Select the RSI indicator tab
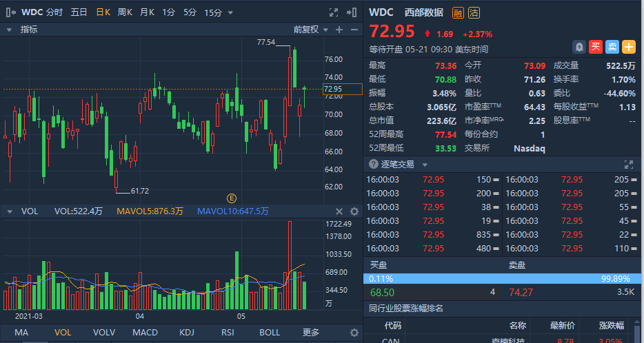This screenshot has height=343, width=644. tap(228, 333)
